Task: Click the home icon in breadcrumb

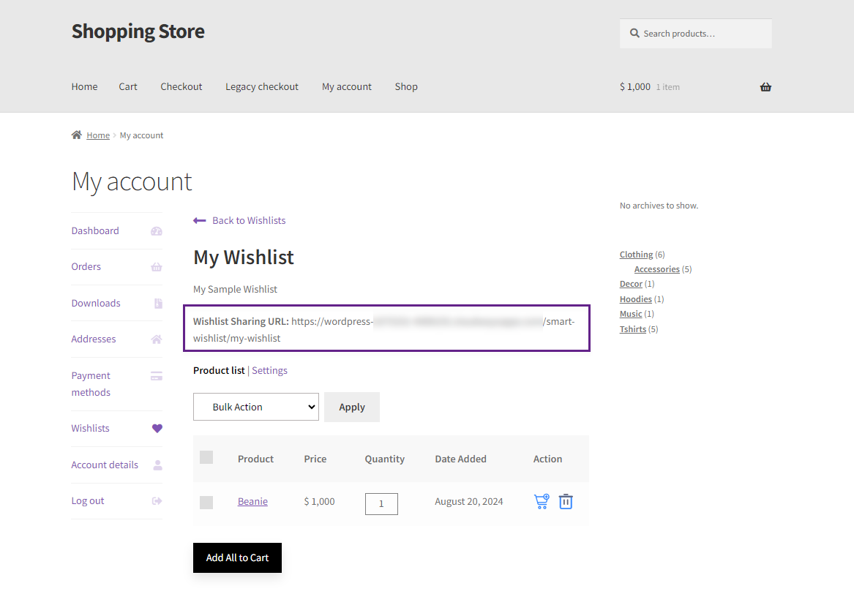Action: click(76, 135)
